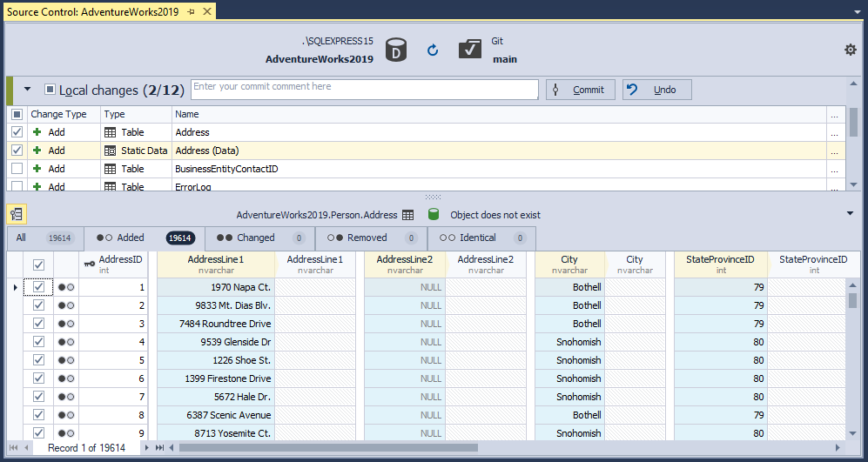Viewport: 868px width, 462px height.
Task: Select the 1970 Napa Ct. cell
Action: [x=216, y=287]
